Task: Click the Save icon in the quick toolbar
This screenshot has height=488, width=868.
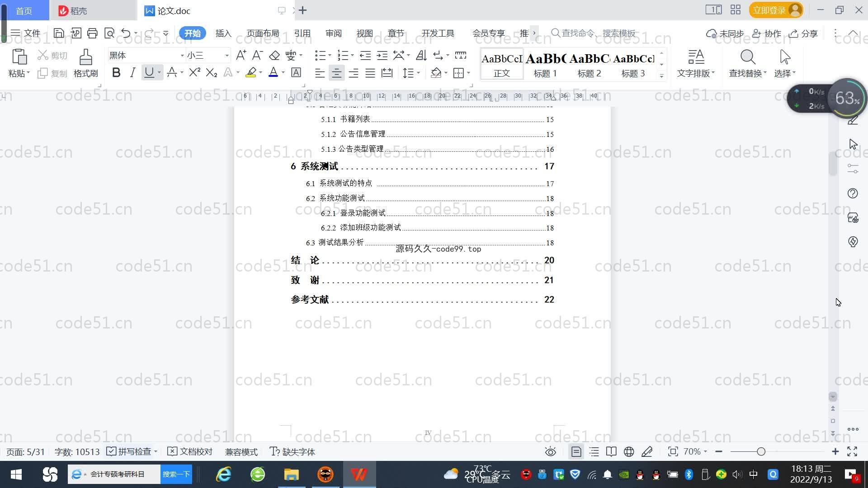Action: 58,33
